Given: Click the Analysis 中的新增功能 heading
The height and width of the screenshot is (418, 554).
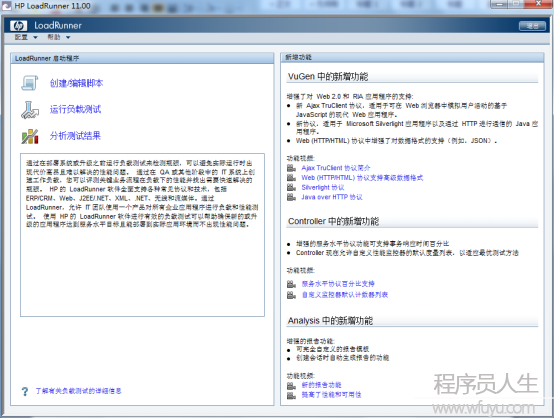Looking at the screenshot, I should 330,321.
